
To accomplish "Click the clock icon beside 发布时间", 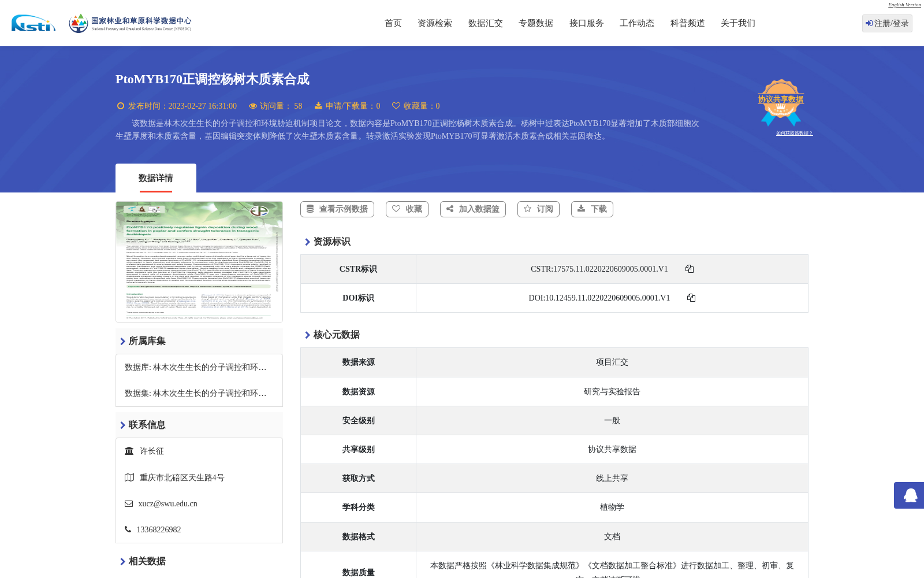I will (x=121, y=106).
